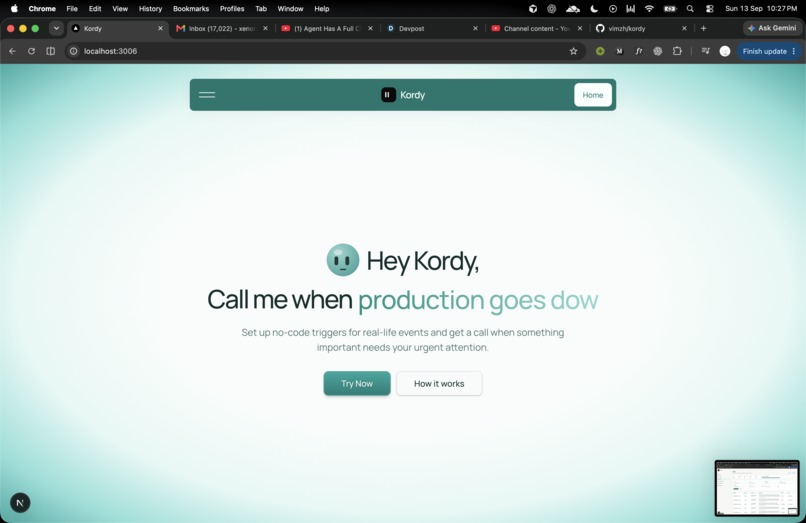Open Spotlight search in menu bar
The height and width of the screenshot is (523, 806).
click(x=690, y=8)
